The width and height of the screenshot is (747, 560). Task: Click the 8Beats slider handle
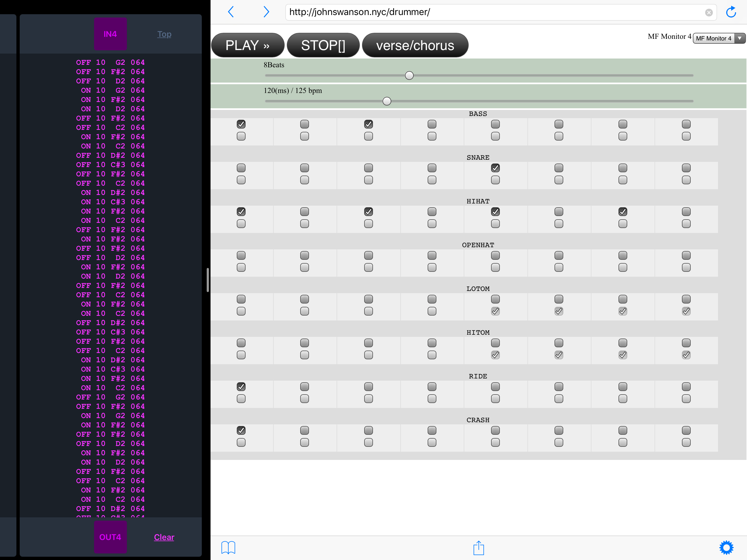pos(409,75)
